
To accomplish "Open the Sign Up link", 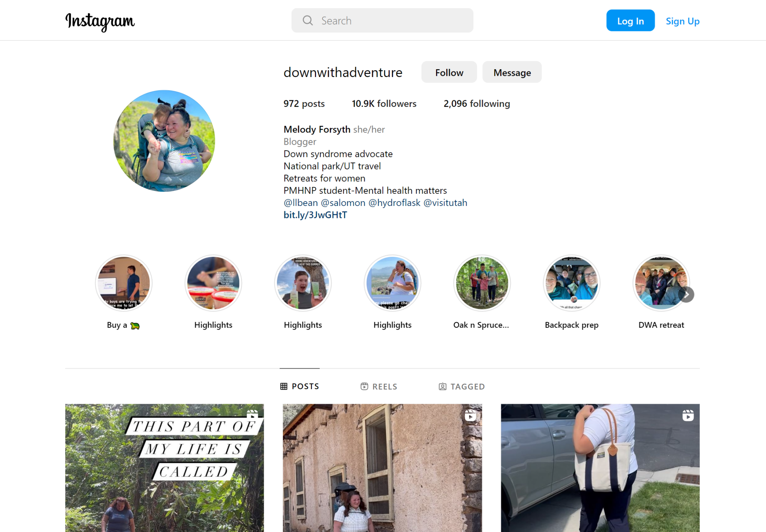I will tap(682, 21).
